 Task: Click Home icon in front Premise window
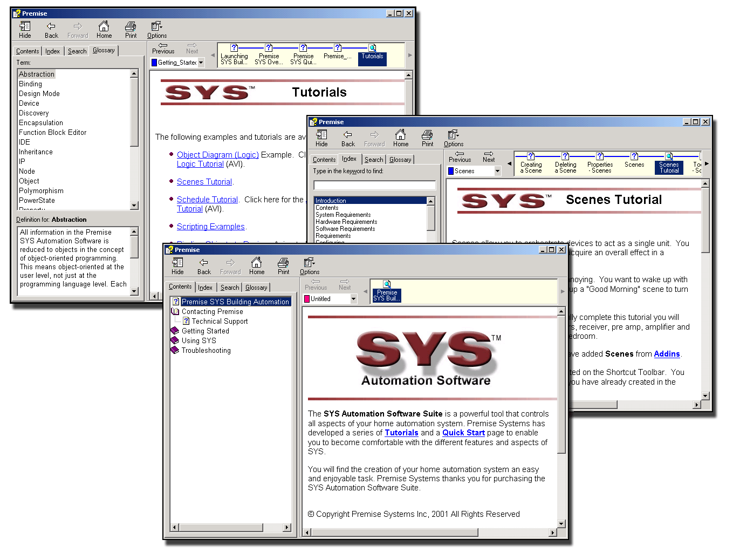(257, 266)
